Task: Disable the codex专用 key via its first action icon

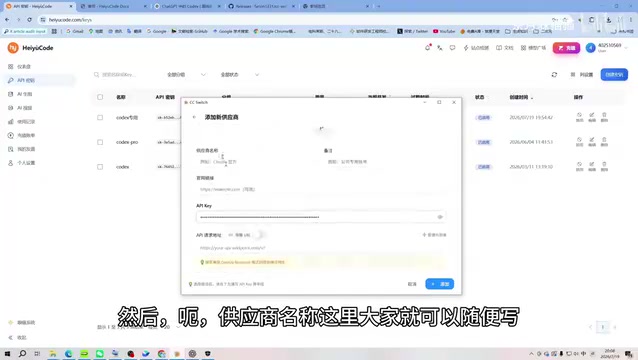Action: pyautogui.click(x=579, y=117)
